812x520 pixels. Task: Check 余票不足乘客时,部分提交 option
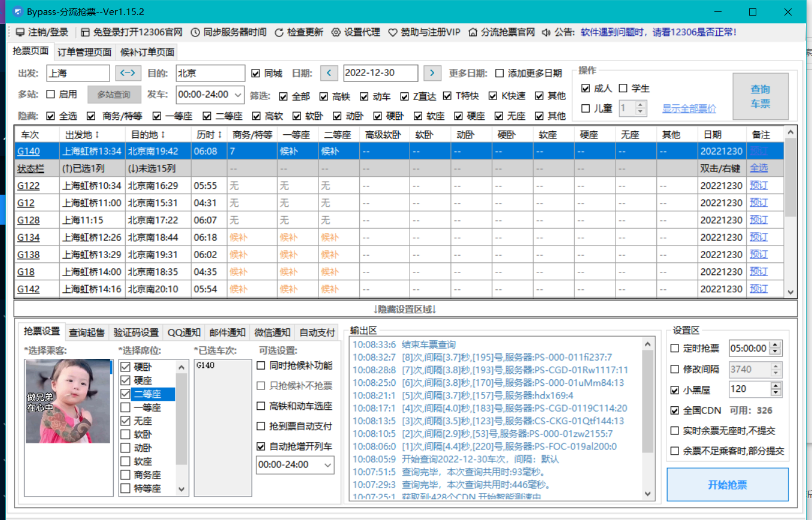(x=675, y=451)
